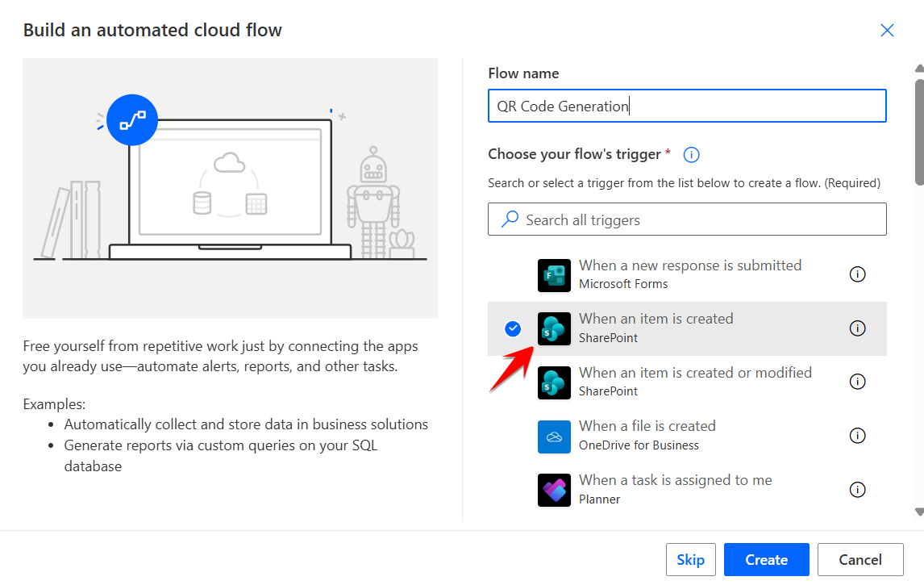
Task: Click the SharePoint icon for item created
Action: click(x=554, y=328)
